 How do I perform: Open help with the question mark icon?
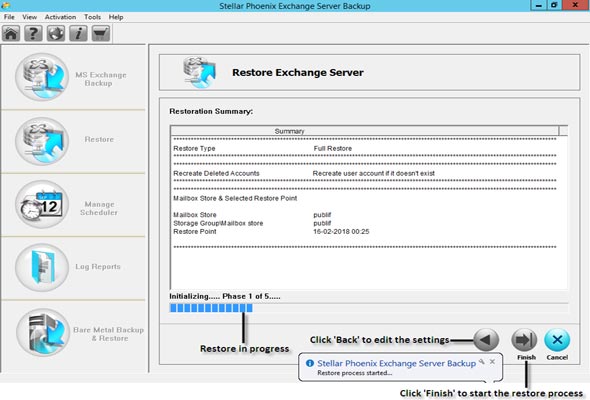point(33,33)
